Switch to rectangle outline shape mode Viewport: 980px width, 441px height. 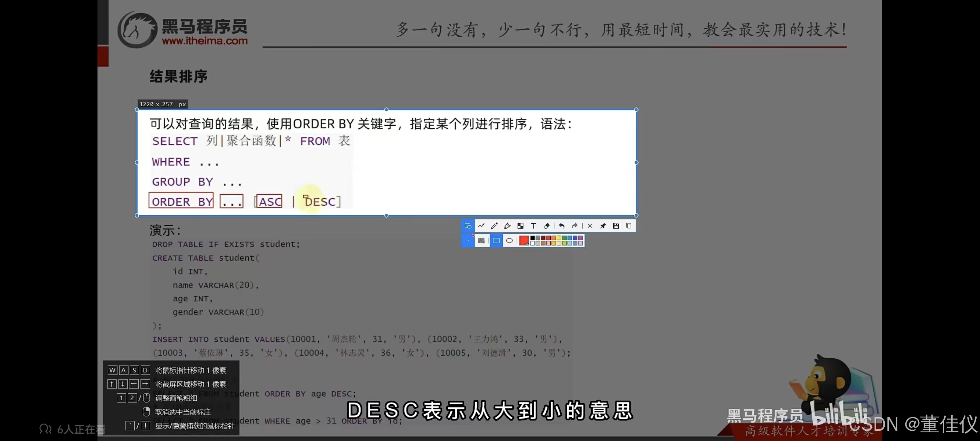496,240
